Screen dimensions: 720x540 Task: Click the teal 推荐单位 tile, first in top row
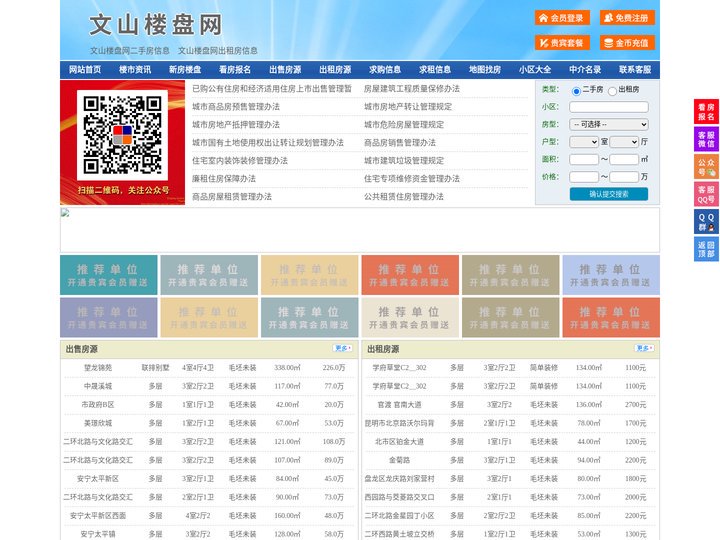(109, 275)
